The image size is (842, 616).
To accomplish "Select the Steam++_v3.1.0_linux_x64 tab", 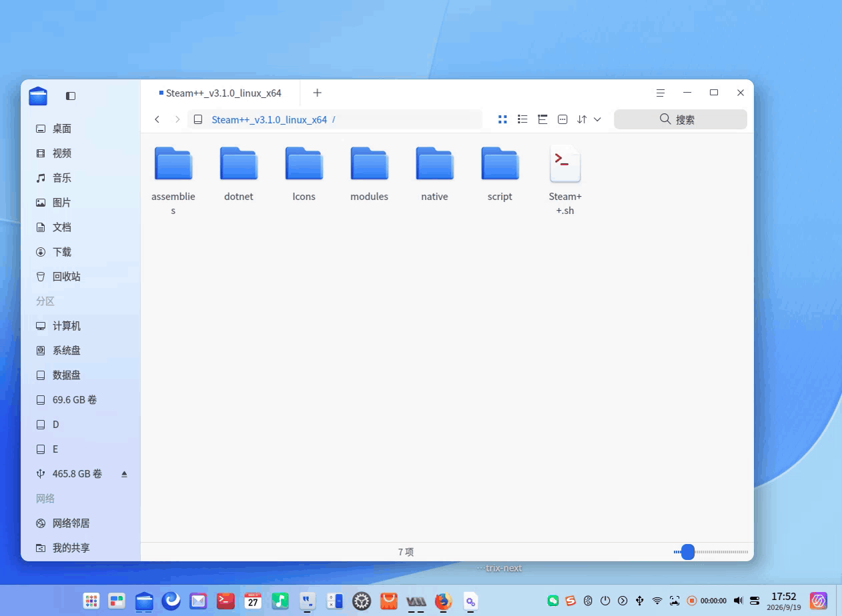I will click(x=220, y=93).
